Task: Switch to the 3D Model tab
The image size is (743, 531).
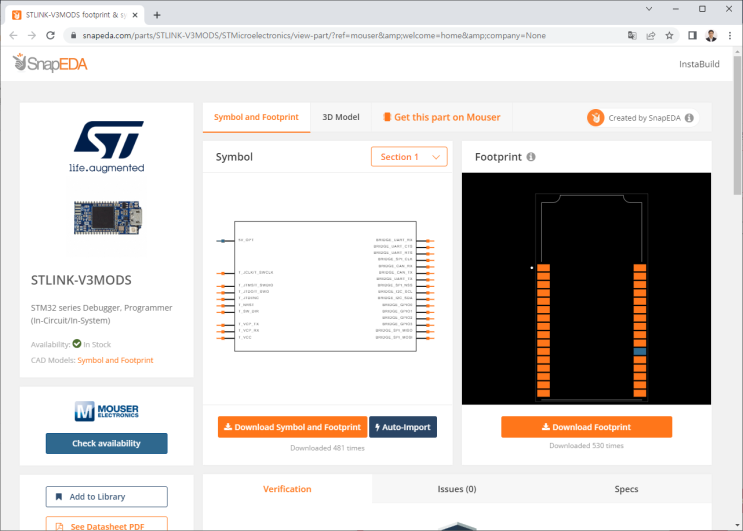Action: coord(341,117)
